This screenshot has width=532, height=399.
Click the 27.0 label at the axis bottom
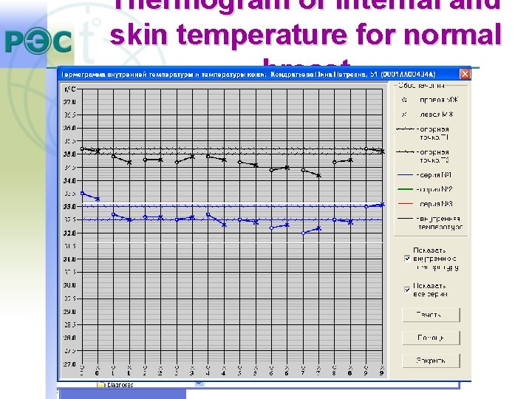(70, 364)
